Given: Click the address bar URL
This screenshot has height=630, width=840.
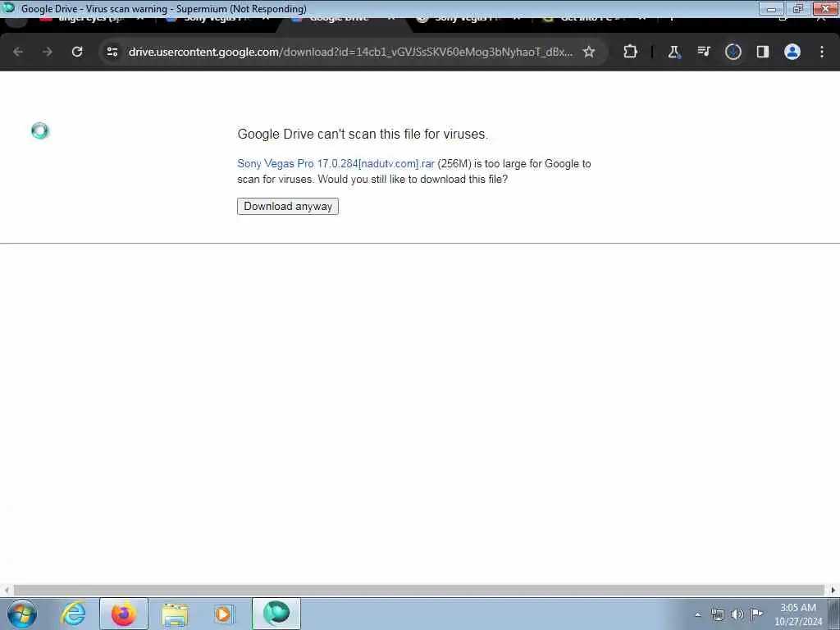Looking at the screenshot, I should coord(350,52).
